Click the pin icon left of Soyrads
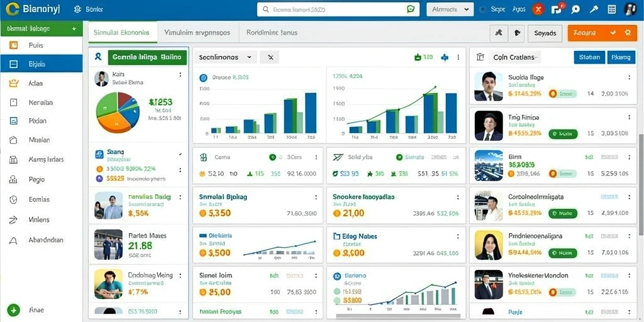 tap(499, 33)
